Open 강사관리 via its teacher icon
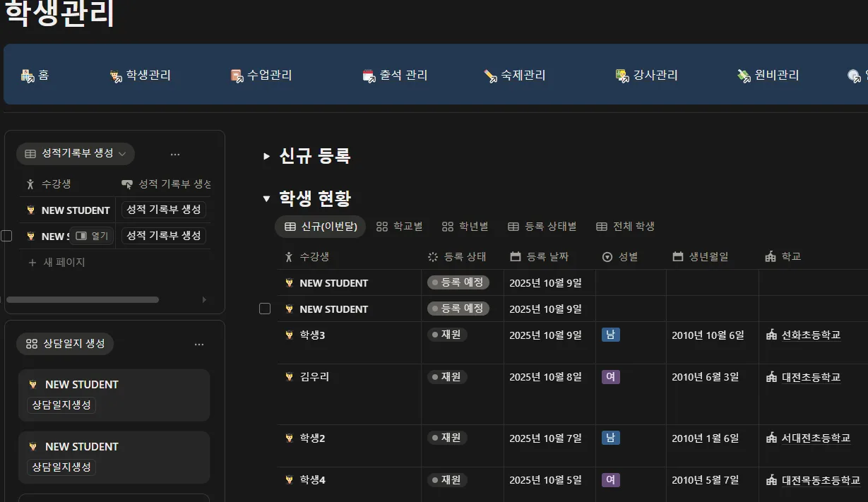This screenshot has width=868, height=502. pos(622,76)
